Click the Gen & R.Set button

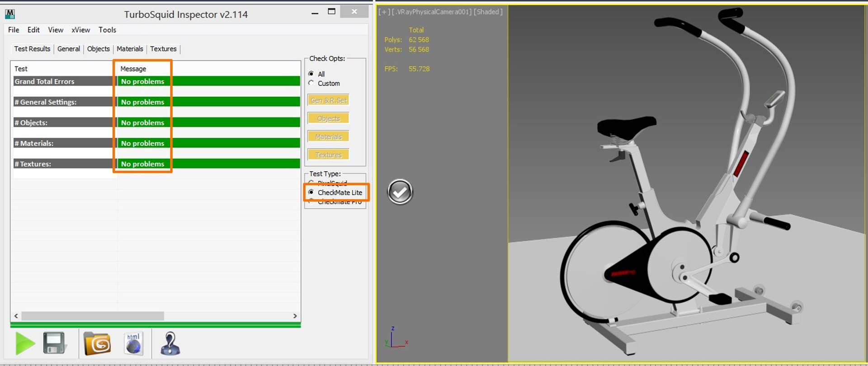329,100
